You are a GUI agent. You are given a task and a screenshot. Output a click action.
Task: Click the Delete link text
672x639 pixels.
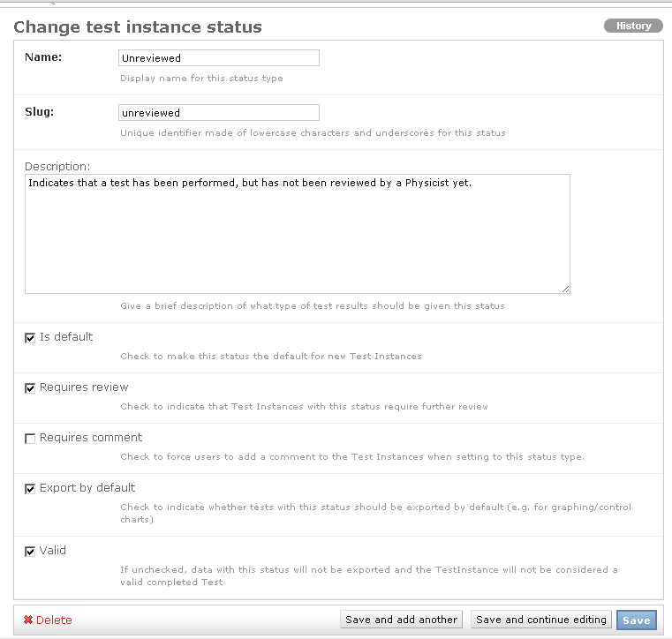[x=54, y=620]
